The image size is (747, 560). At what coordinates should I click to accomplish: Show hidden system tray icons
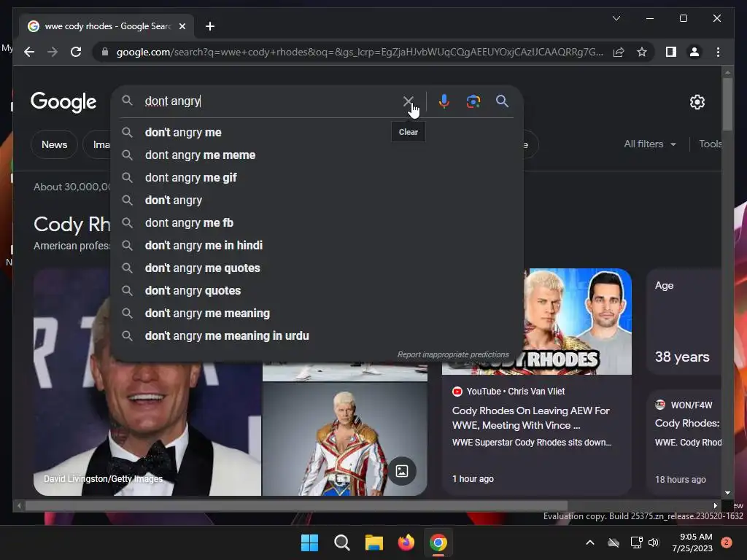589,542
